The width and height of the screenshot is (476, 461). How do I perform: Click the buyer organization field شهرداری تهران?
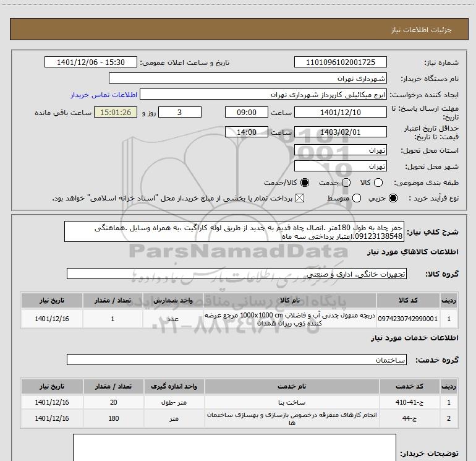[x=248, y=78]
